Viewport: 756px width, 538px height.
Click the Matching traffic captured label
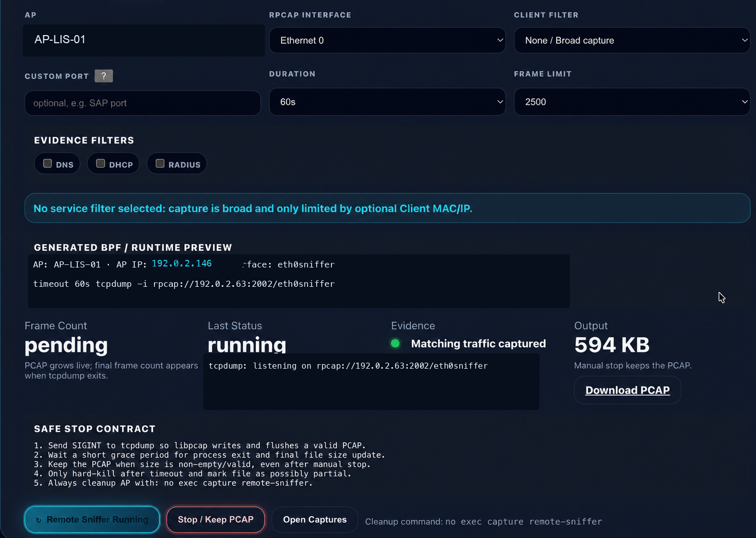click(x=478, y=344)
